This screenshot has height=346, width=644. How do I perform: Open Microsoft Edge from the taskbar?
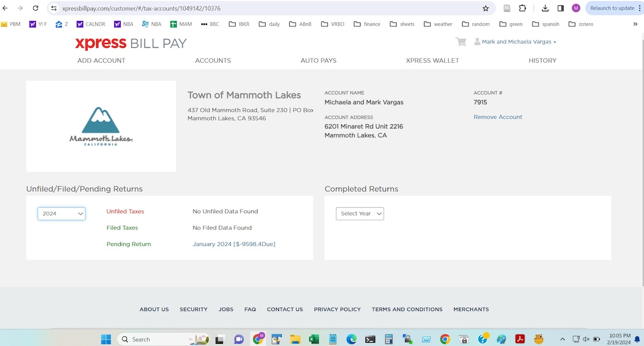click(x=352, y=339)
